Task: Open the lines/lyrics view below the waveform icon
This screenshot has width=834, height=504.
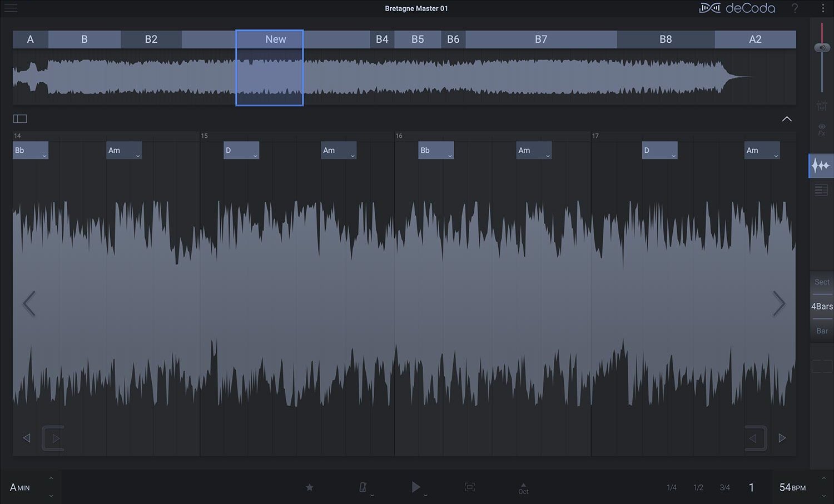Action: tap(821, 189)
